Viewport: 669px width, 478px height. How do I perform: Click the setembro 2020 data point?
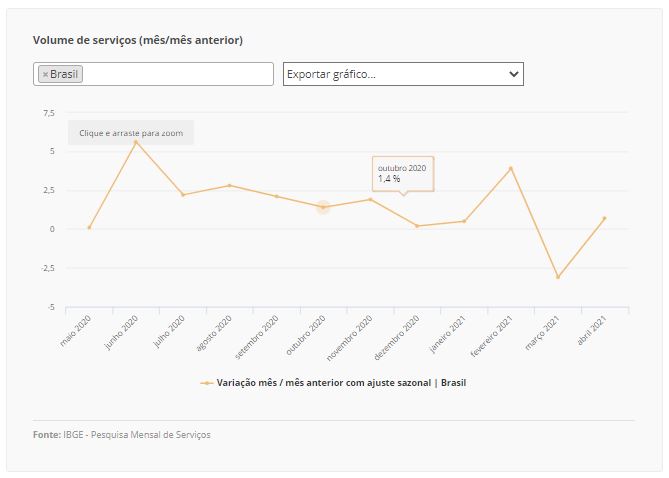tap(276, 196)
